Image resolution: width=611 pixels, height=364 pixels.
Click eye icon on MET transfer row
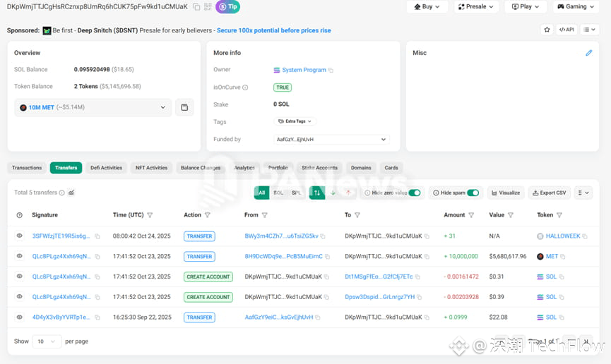click(x=19, y=256)
